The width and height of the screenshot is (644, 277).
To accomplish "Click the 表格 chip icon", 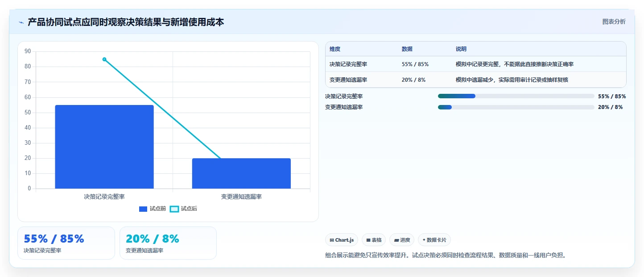I will tap(368, 240).
